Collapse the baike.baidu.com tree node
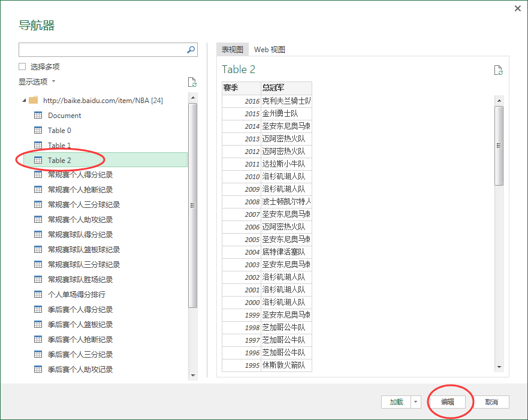Screen dimensions: 528x420 click(24, 100)
